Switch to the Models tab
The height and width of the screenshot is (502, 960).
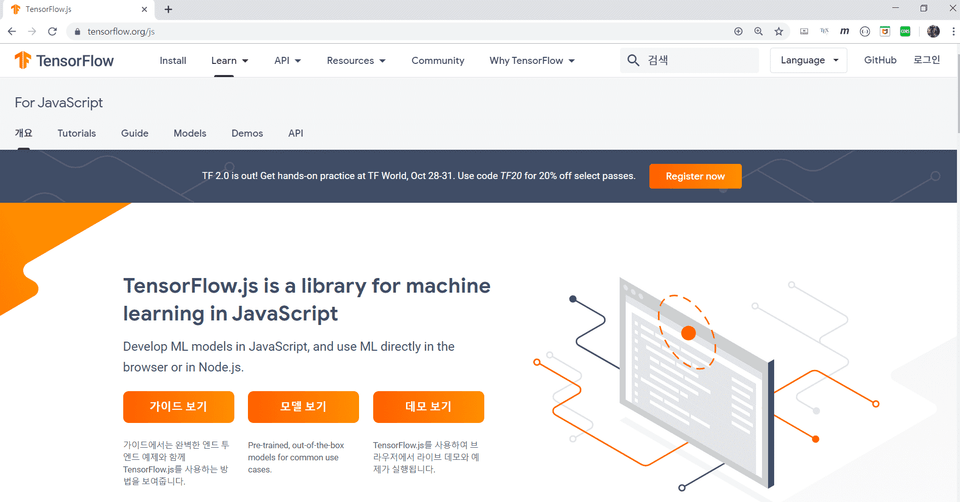point(190,133)
